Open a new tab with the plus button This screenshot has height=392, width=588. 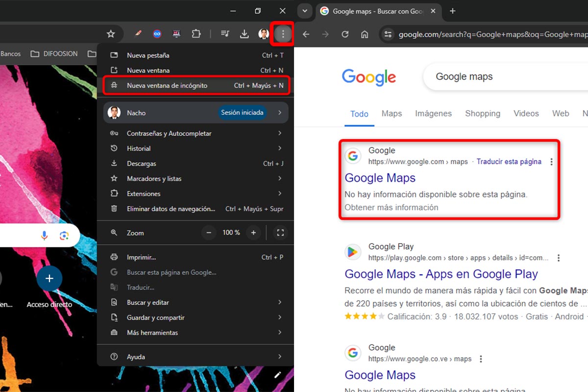tap(453, 11)
